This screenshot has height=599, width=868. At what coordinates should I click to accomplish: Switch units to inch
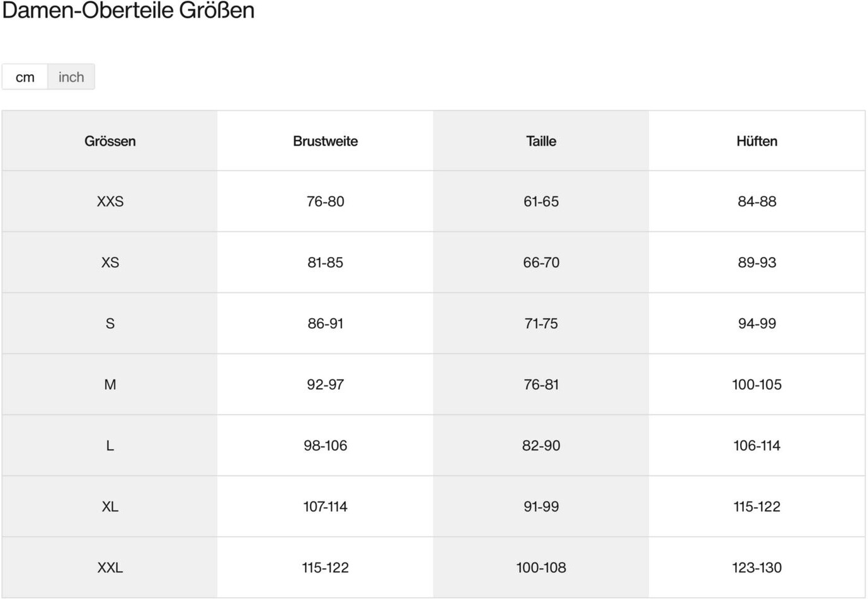click(71, 77)
